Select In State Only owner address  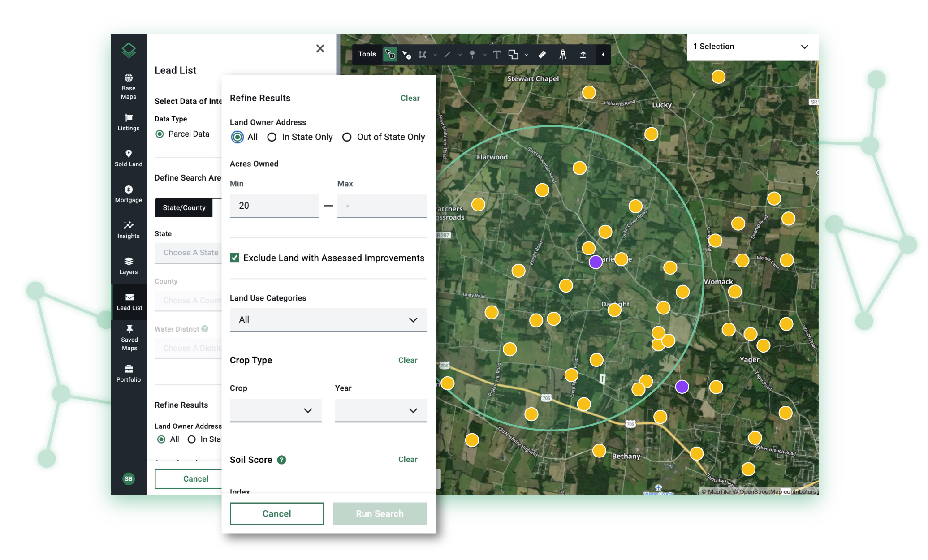coord(272,137)
